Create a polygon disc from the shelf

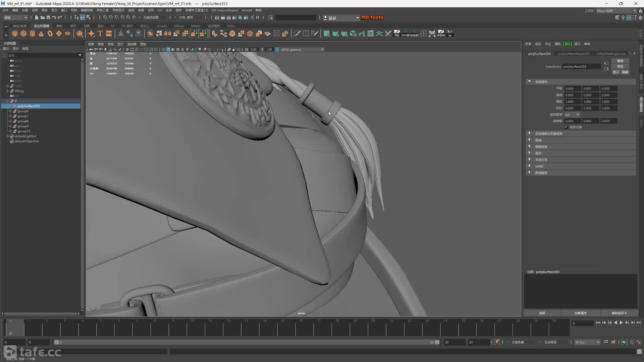tap(67, 34)
